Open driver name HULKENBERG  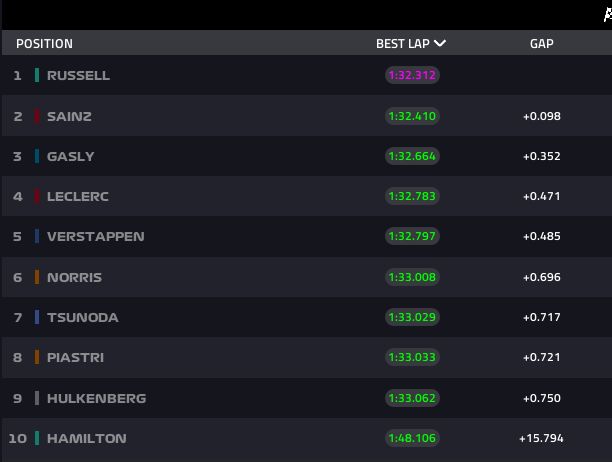tap(96, 398)
